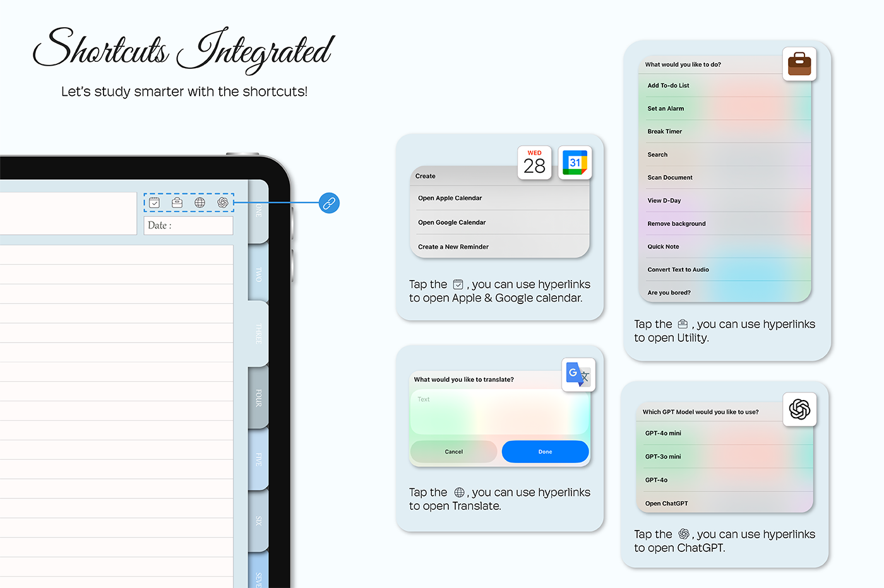Click the Date field on planner
884x588 pixels.
click(x=188, y=226)
